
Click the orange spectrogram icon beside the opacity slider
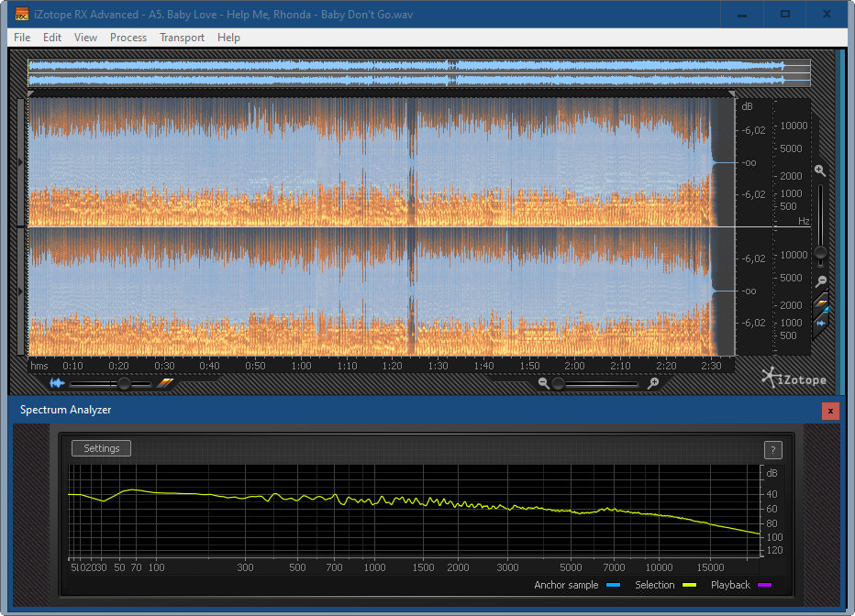click(x=165, y=383)
